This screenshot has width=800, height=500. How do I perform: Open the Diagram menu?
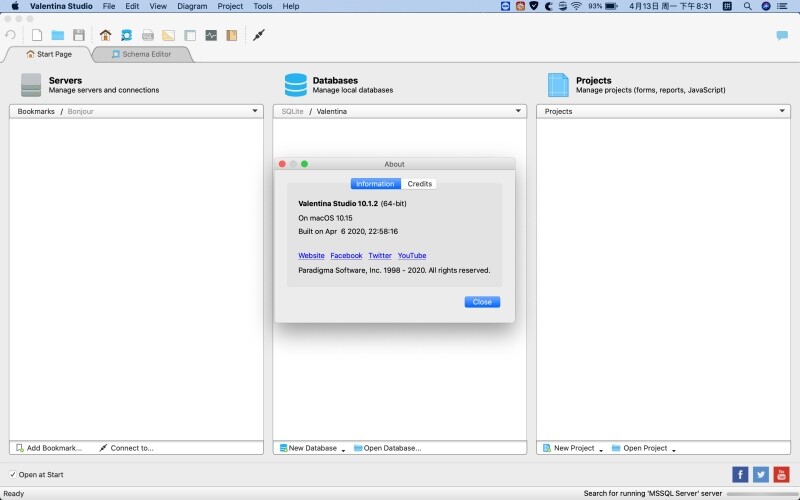tap(192, 6)
